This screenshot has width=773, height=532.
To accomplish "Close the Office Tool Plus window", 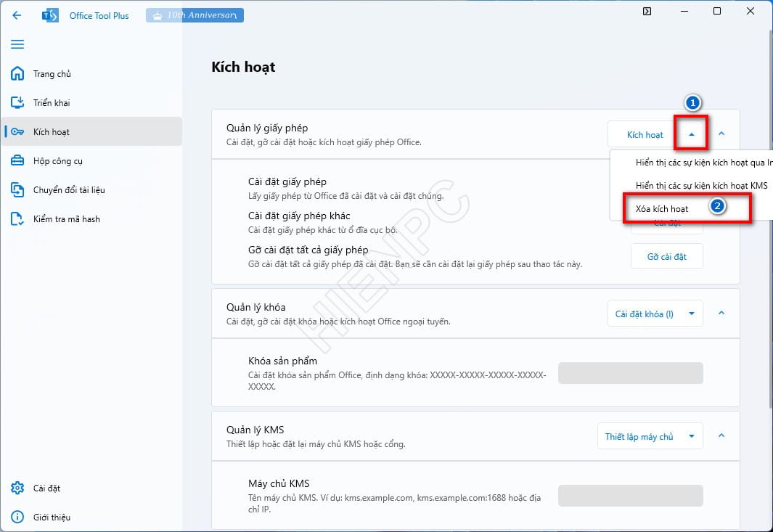I will pyautogui.click(x=750, y=12).
